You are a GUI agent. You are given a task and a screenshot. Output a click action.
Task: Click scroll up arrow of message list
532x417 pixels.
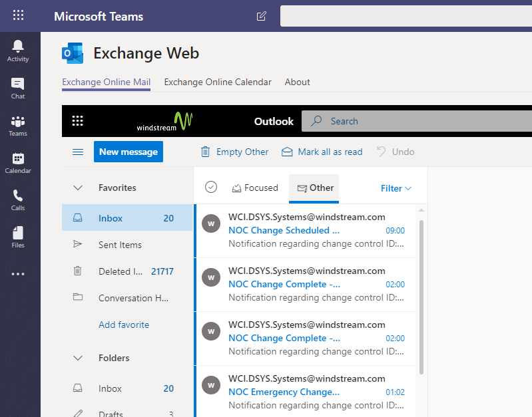click(421, 211)
